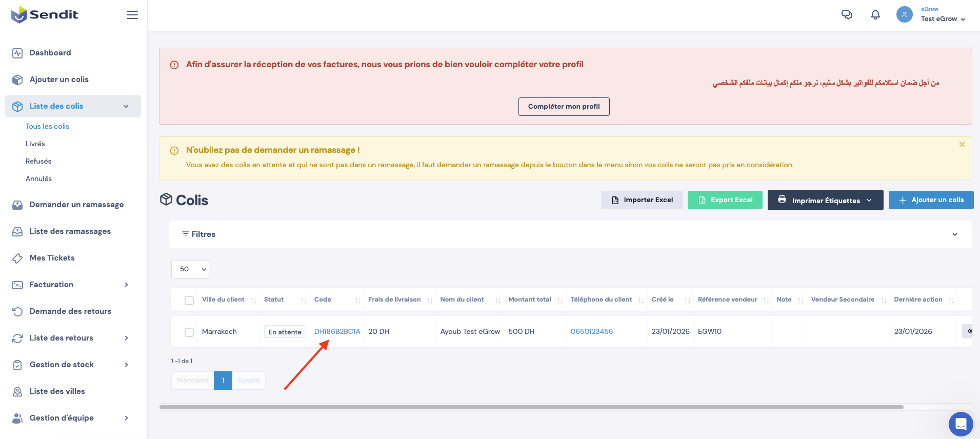Sort by Statut column arrows
The image size is (980, 439).
(304, 300)
